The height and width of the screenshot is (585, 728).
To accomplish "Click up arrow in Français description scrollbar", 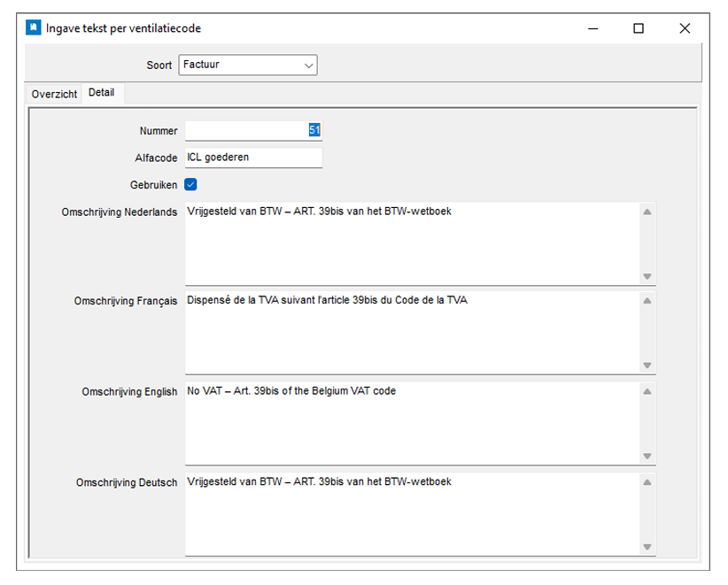I will [647, 301].
